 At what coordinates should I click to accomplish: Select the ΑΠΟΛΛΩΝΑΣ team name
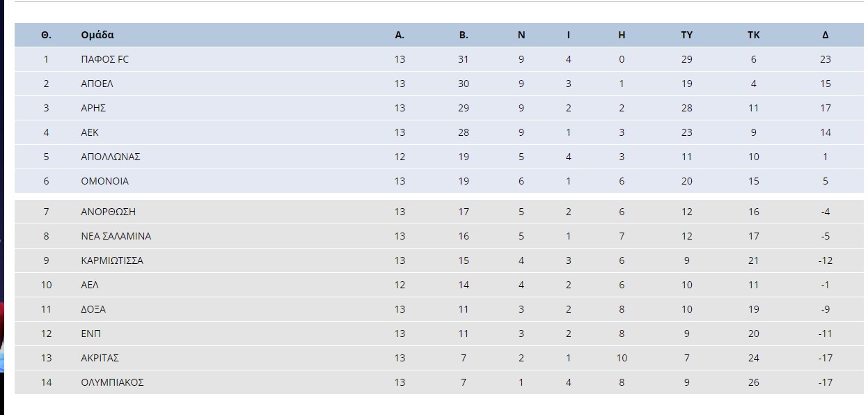click(x=111, y=157)
